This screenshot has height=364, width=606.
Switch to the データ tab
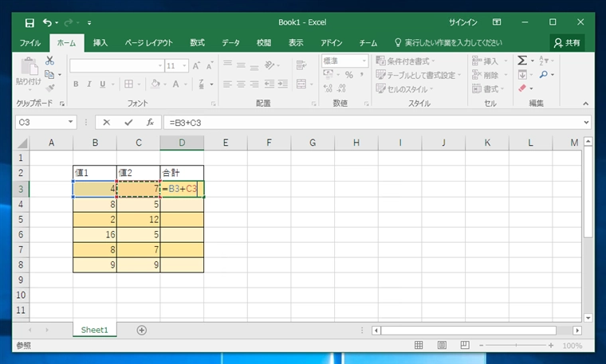(x=230, y=43)
